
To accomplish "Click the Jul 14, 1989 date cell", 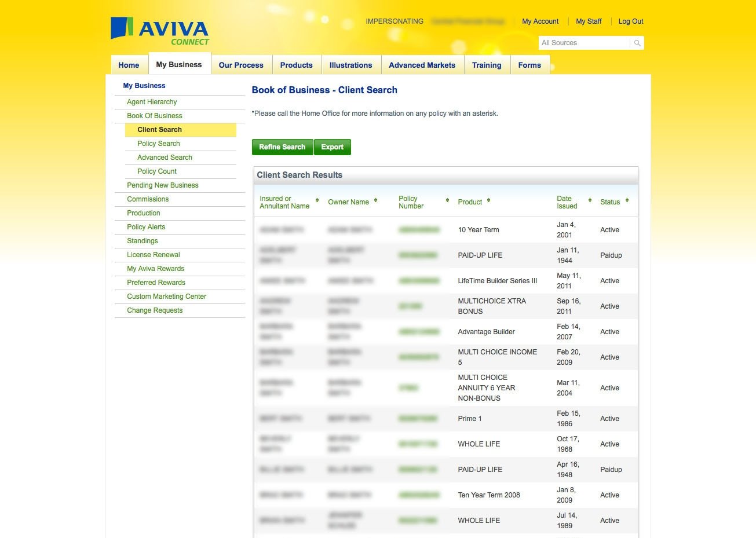I will pyautogui.click(x=567, y=521).
